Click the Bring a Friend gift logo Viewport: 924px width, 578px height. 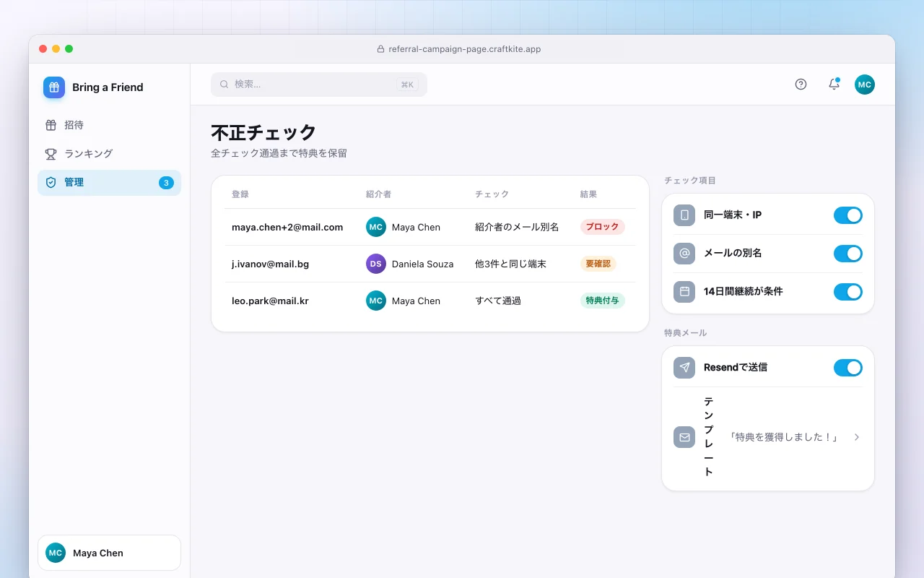[54, 87]
